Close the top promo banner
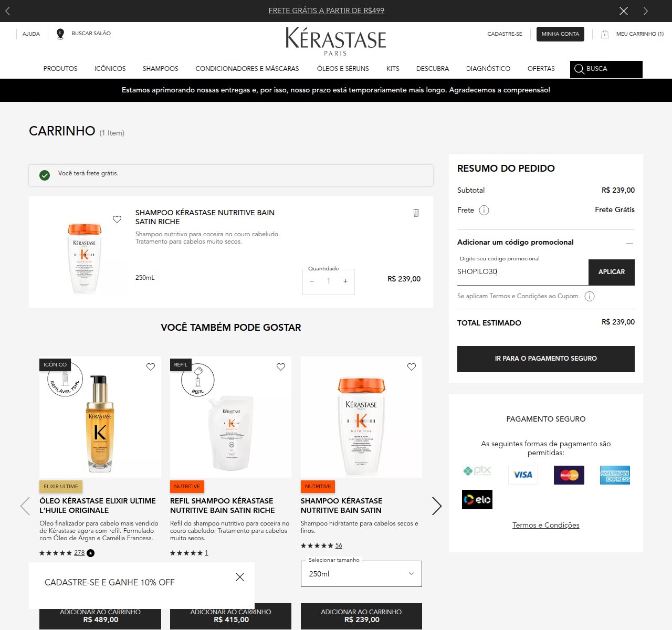The image size is (672, 630). pos(624,11)
